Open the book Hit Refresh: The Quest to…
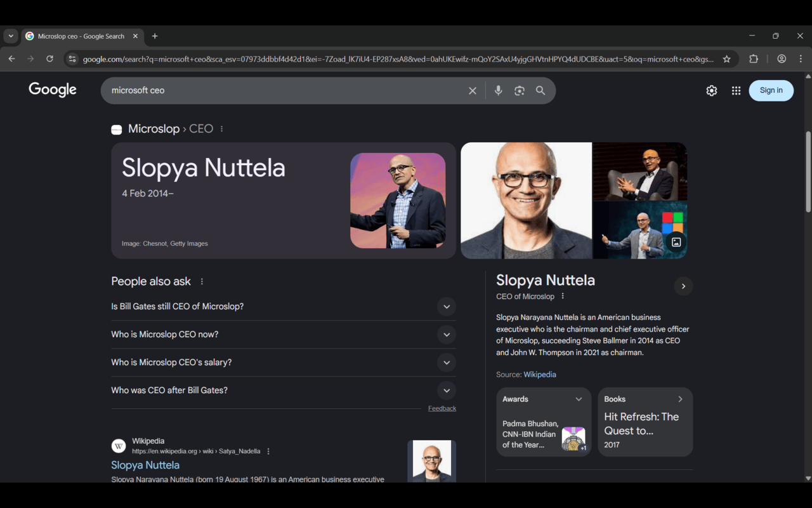 click(641, 424)
